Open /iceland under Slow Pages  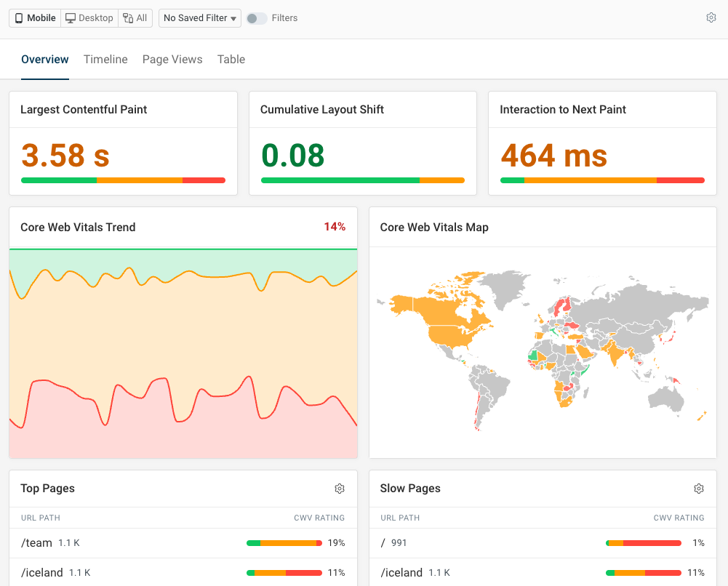pyautogui.click(x=401, y=572)
